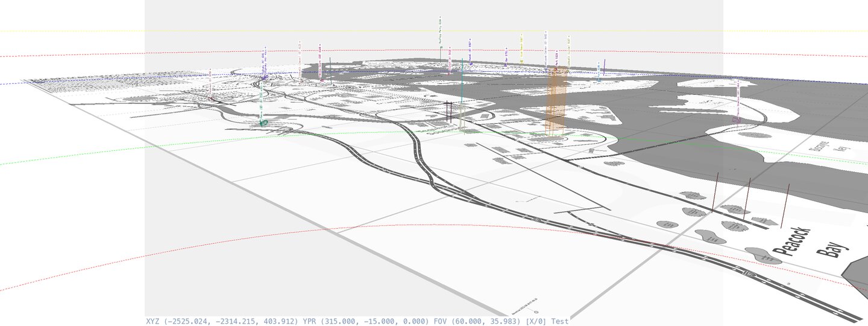
Task: Select the magenta square marker near the bay
Action: point(736,120)
